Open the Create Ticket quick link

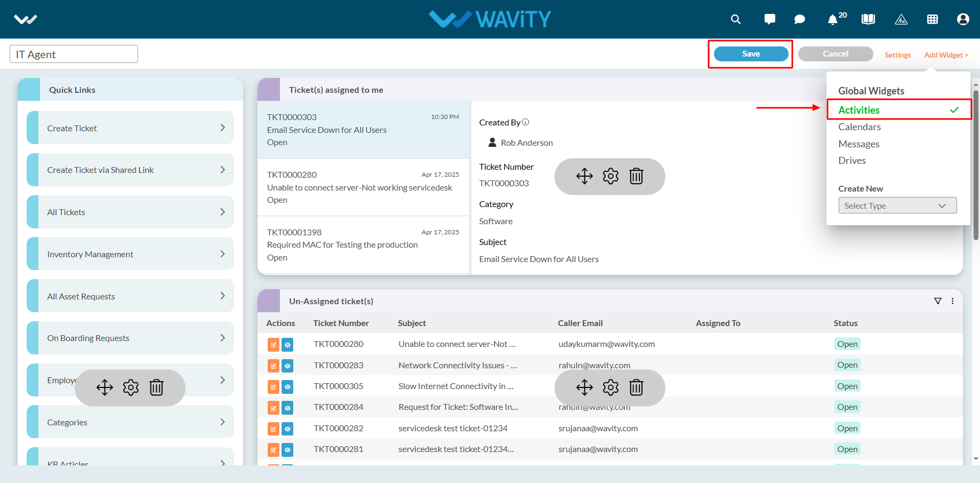point(130,128)
